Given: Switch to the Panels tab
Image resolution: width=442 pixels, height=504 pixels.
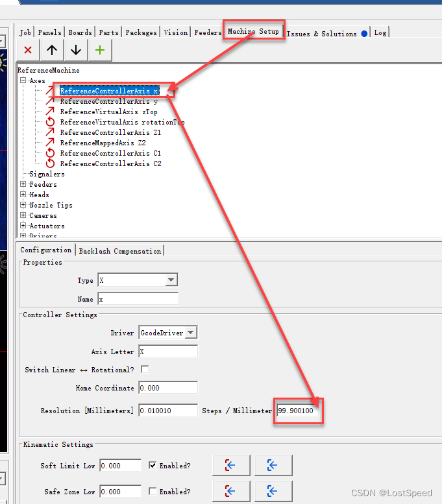Looking at the screenshot, I should coord(49,32).
